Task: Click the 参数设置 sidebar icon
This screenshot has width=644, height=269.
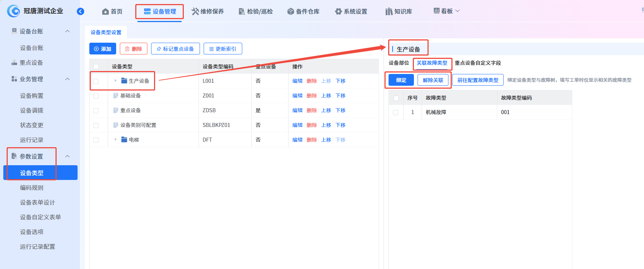Action: [14, 156]
